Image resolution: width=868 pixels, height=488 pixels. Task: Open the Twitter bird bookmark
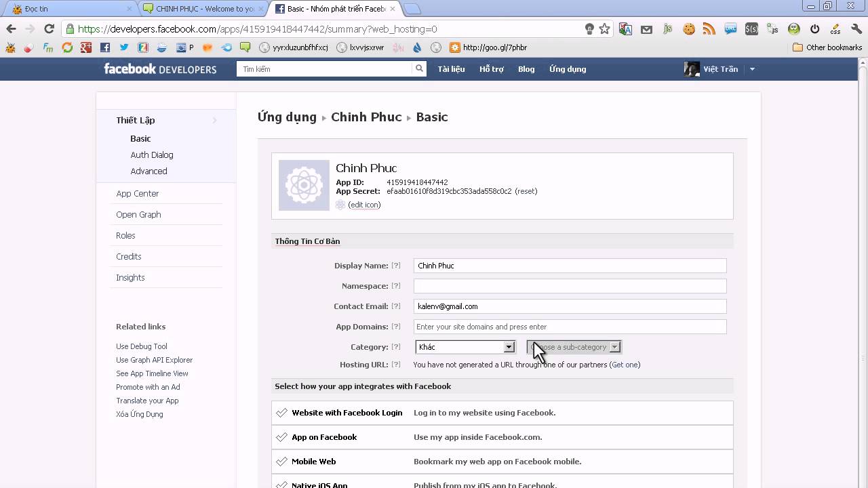tap(123, 47)
